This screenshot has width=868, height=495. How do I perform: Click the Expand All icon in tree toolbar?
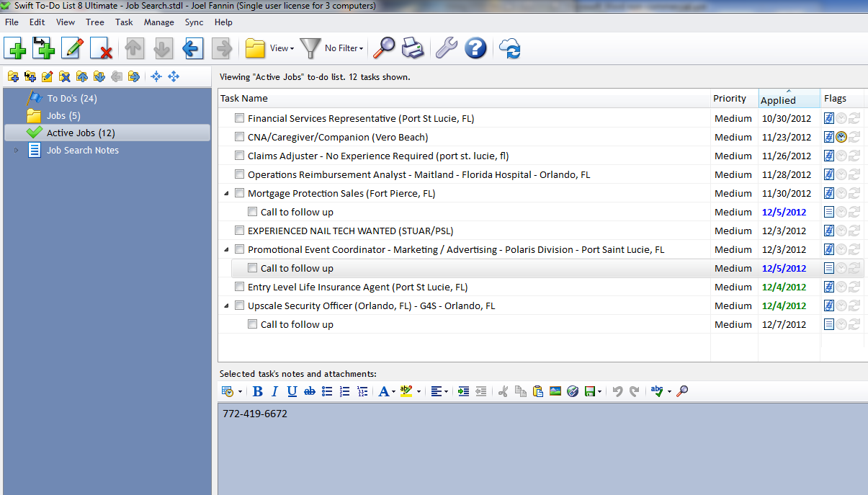coord(174,76)
